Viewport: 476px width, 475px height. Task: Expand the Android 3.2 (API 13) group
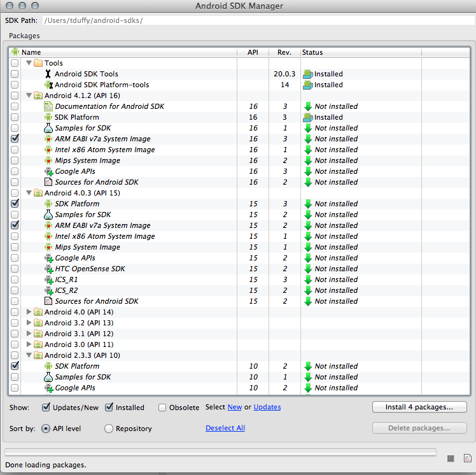pyautogui.click(x=29, y=323)
